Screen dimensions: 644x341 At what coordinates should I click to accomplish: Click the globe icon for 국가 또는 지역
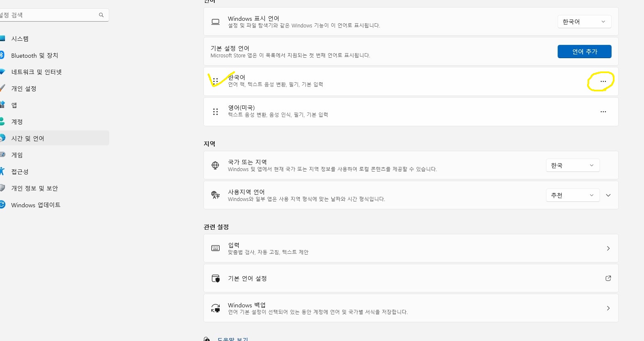215,165
